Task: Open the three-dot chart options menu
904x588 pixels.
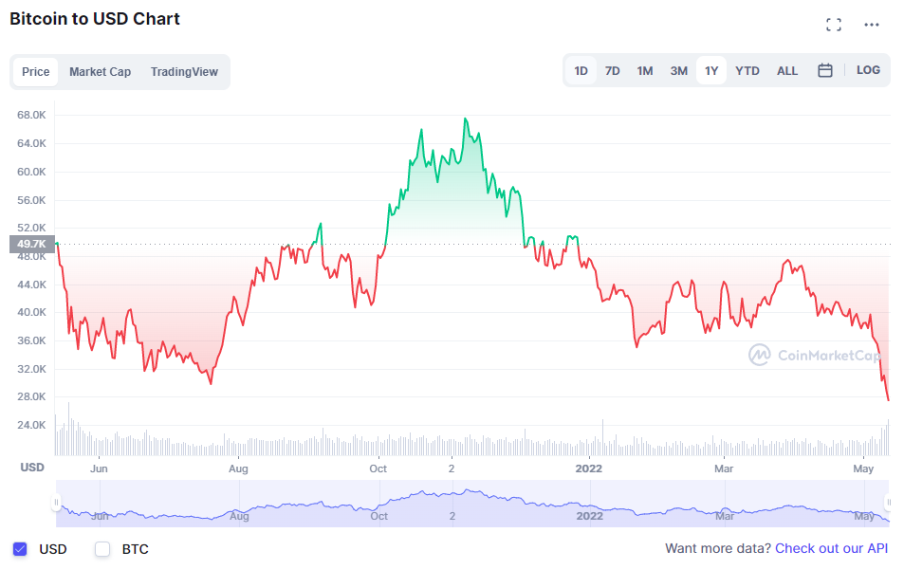Action: [871, 25]
